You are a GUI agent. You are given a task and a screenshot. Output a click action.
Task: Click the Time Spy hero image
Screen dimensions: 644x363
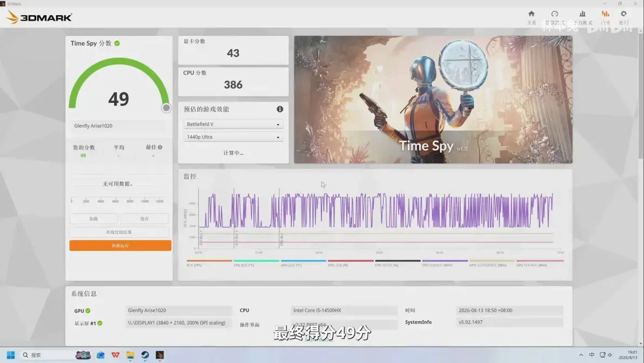click(x=433, y=100)
